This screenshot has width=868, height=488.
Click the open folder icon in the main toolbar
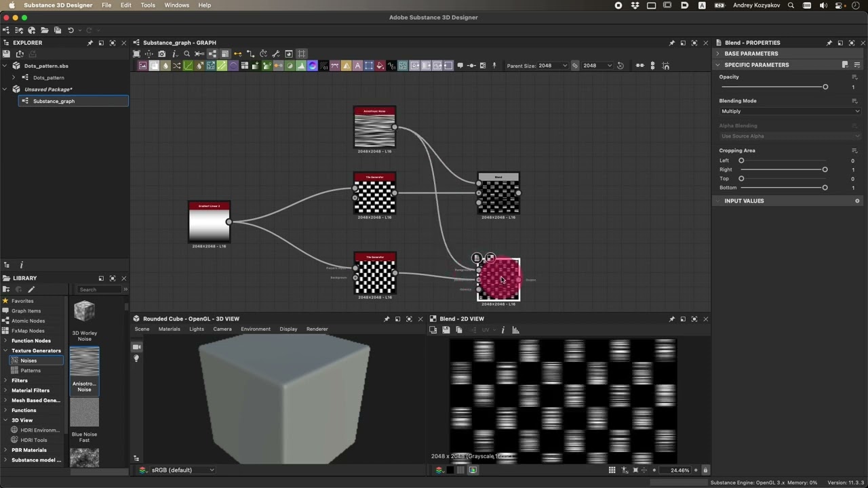point(45,30)
